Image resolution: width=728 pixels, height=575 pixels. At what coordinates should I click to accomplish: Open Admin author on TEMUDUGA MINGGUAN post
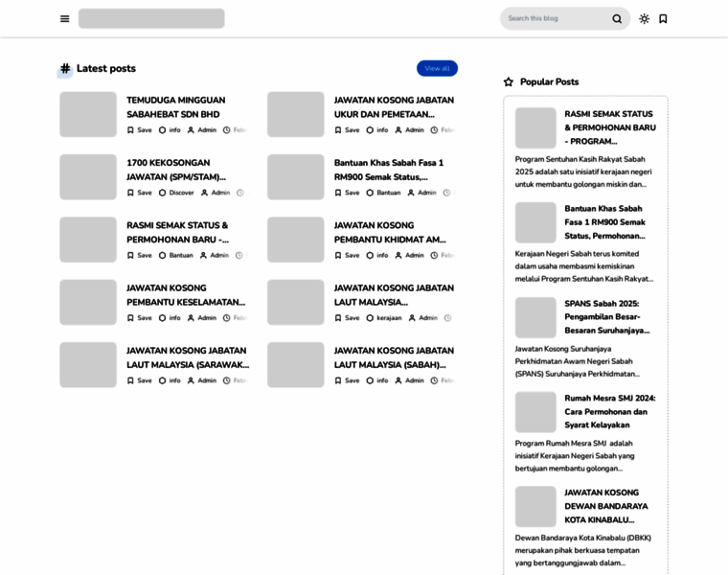coord(201,130)
